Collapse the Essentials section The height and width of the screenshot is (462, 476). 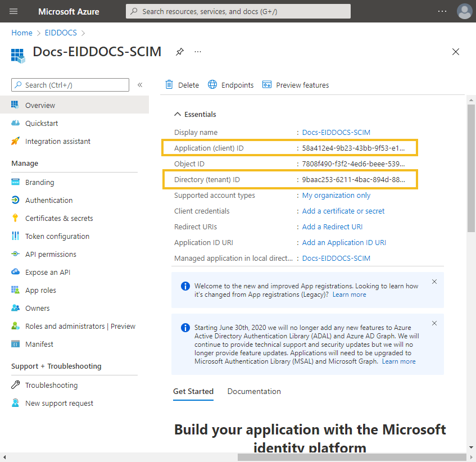coord(177,114)
